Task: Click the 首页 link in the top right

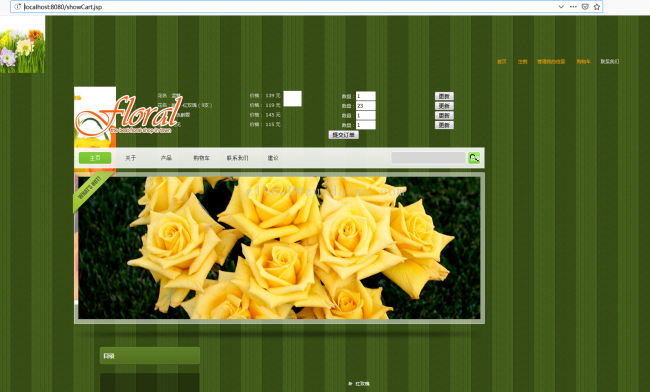Action: pyautogui.click(x=502, y=62)
